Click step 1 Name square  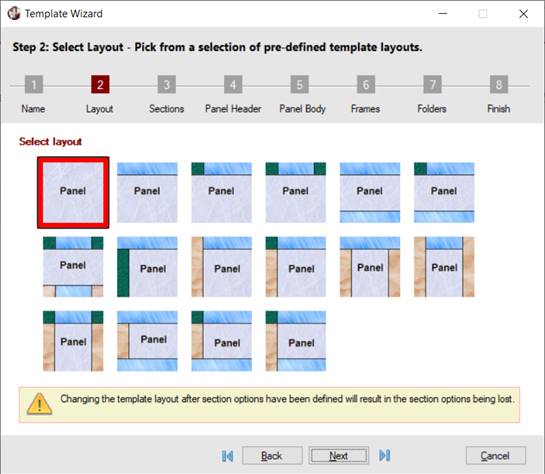pos(34,84)
